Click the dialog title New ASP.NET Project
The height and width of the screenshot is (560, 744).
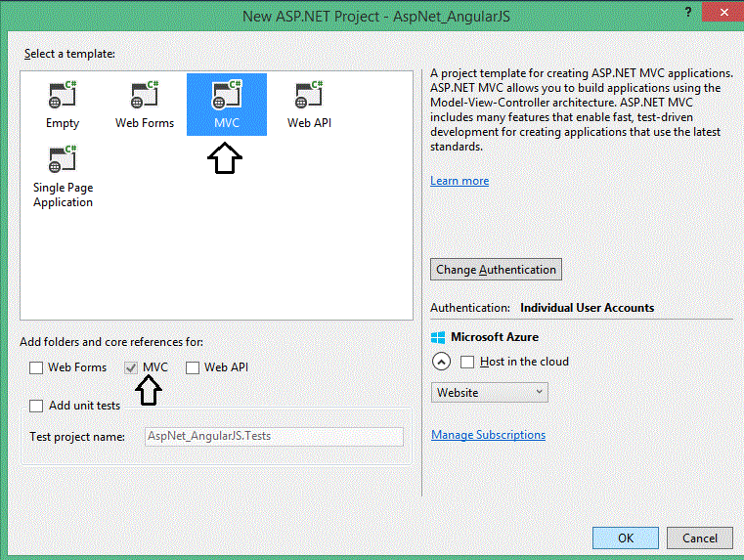375,16
